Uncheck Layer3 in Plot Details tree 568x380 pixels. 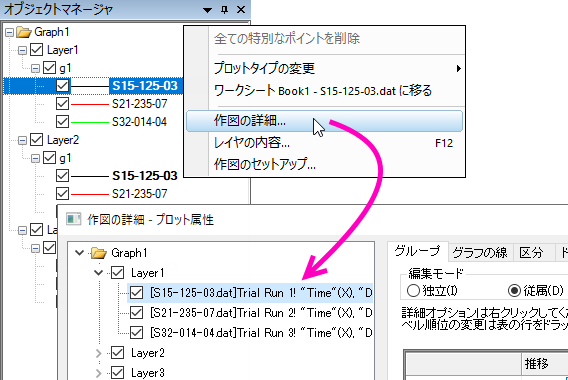pyautogui.click(x=118, y=373)
